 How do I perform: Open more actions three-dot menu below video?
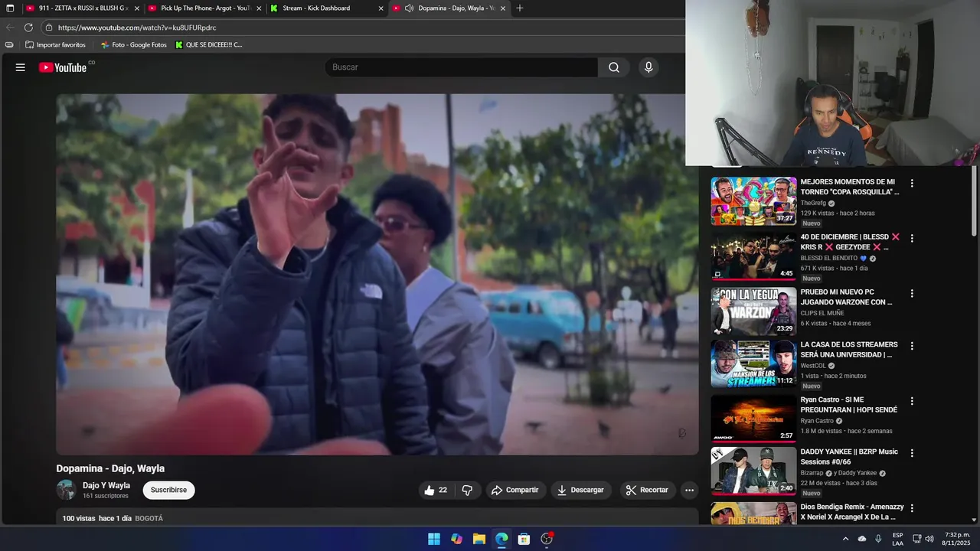coord(689,490)
